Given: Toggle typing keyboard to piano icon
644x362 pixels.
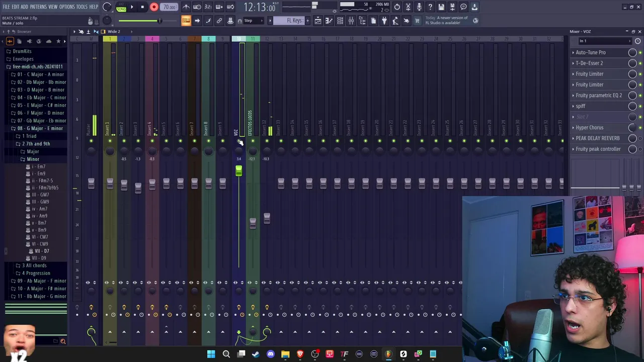Looking at the screenshot, I should pyautogui.click(x=186, y=21).
